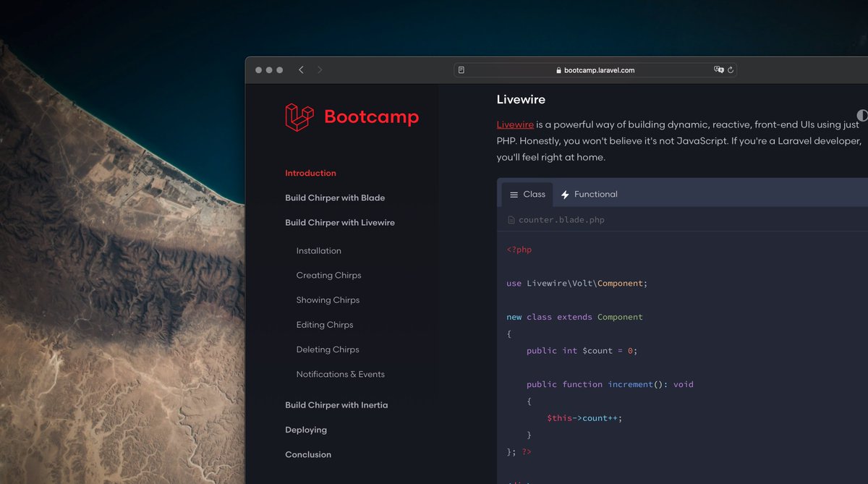Open the Livewire hyperlink in paragraph
The image size is (868, 484).
coord(515,124)
